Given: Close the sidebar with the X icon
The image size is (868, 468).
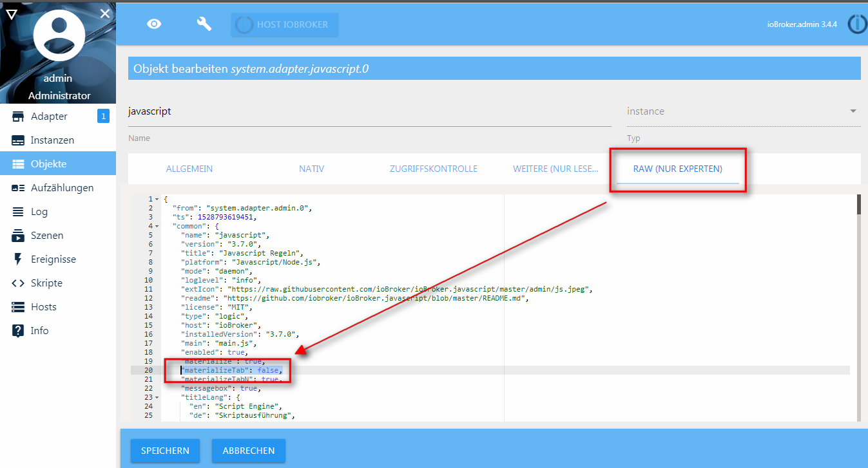Looking at the screenshot, I should pos(105,14).
